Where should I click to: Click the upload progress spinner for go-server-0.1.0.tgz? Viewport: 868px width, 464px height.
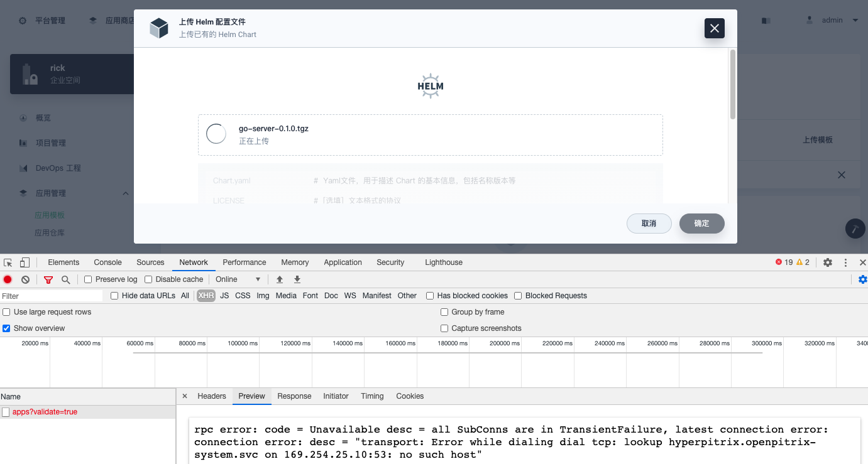click(x=216, y=134)
